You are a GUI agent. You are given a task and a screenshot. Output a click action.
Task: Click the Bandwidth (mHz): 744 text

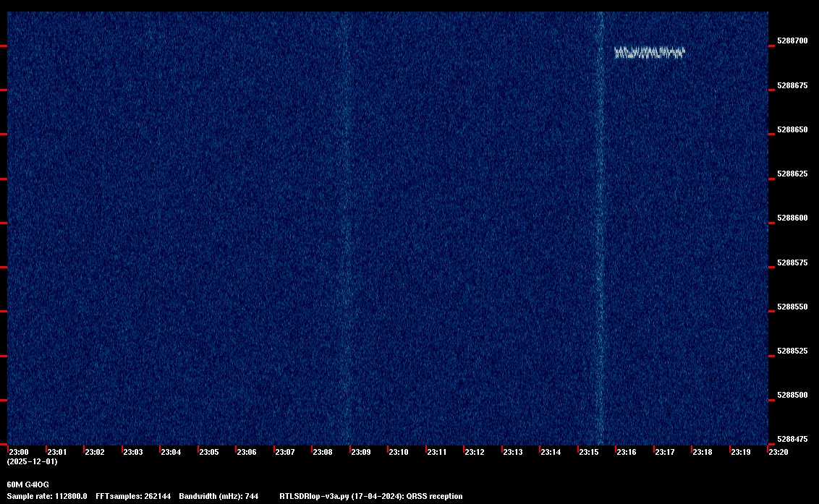point(218,496)
